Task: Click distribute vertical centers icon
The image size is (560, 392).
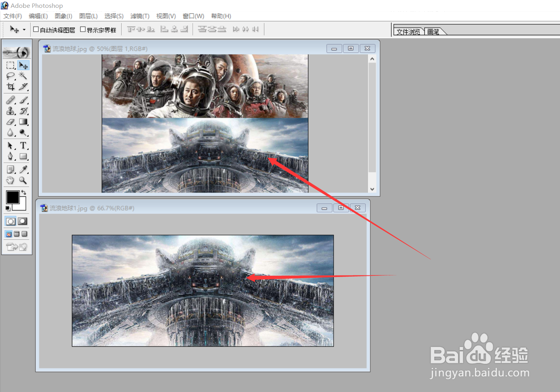Action: click(212, 29)
